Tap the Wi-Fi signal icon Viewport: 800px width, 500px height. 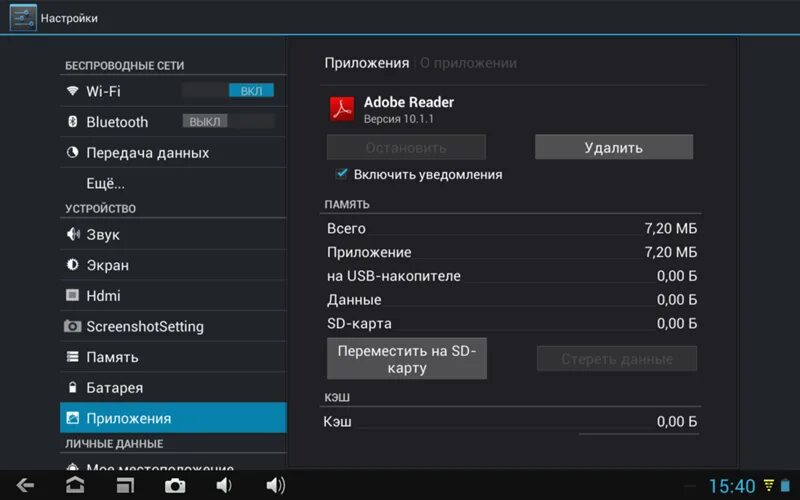click(x=72, y=91)
